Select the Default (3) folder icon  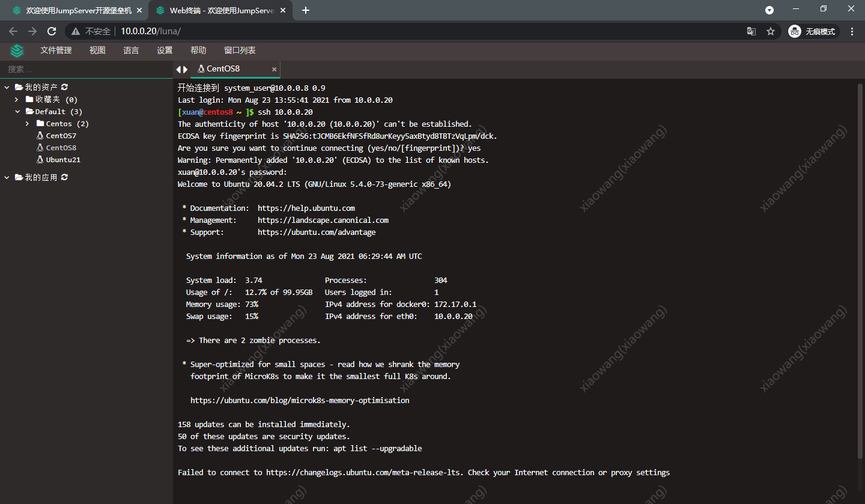[x=29, y=111]
